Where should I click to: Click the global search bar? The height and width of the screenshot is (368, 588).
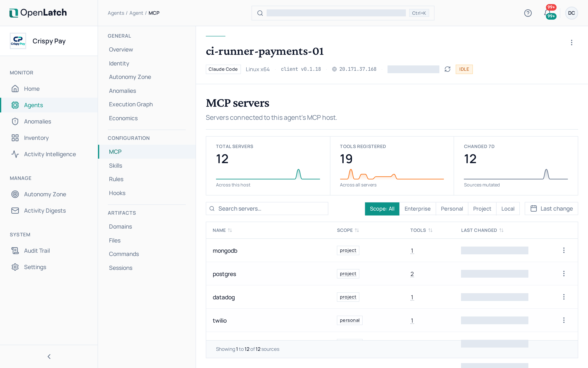coord(343,13)
